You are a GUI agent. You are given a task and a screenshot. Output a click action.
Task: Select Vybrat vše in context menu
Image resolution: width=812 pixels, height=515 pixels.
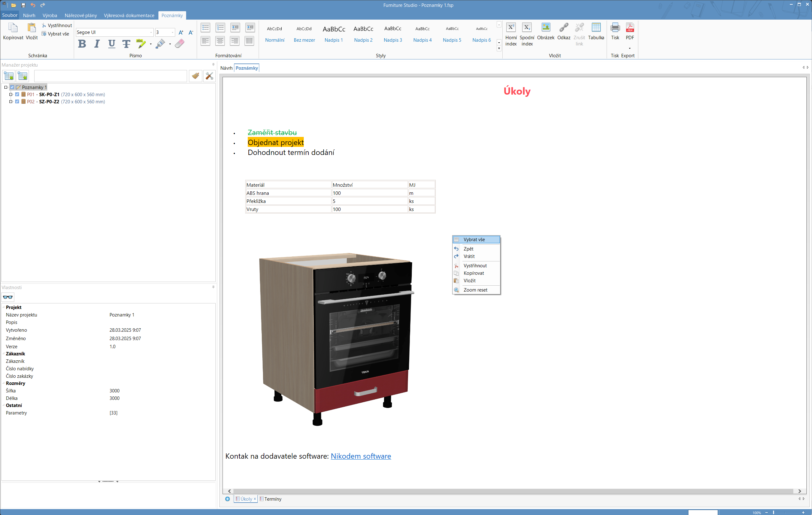[476, 240]
